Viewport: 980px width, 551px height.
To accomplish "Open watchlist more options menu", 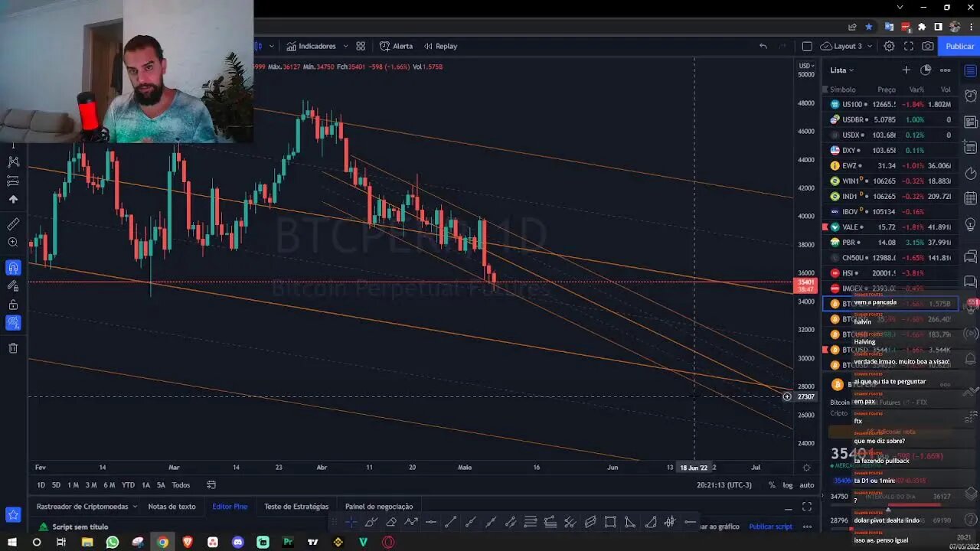I will click(x=946, y=70).
